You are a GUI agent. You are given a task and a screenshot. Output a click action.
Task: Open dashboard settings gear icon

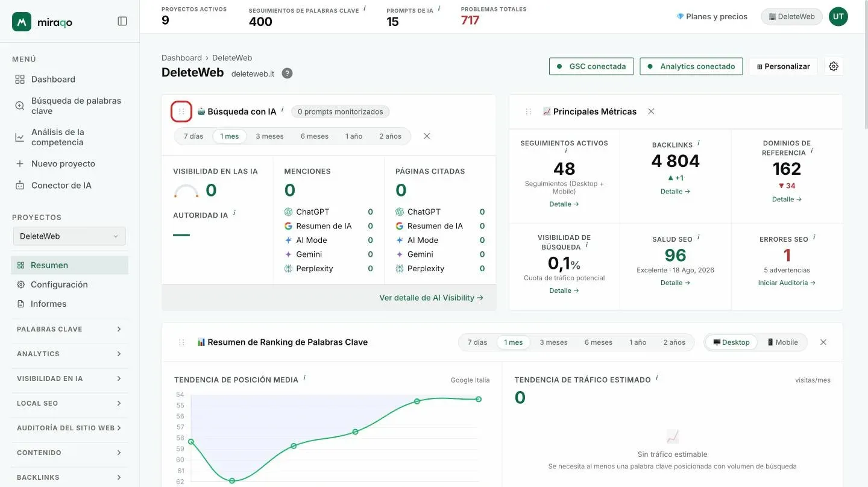coord(834,66)
